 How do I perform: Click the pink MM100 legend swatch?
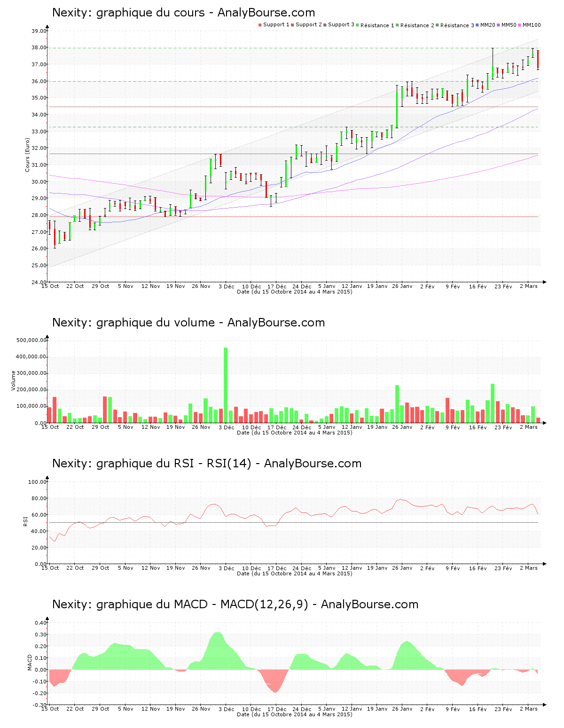click(520, 25)
